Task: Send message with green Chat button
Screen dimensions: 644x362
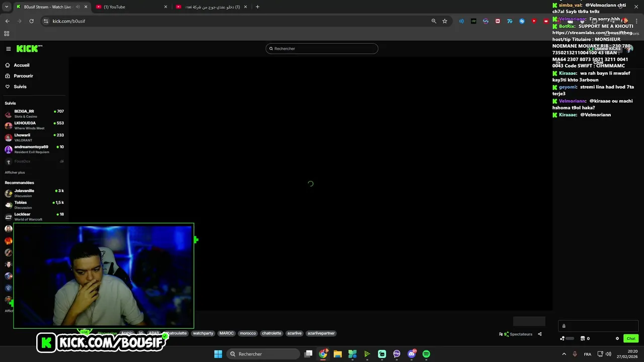Action: click(631, 338)
